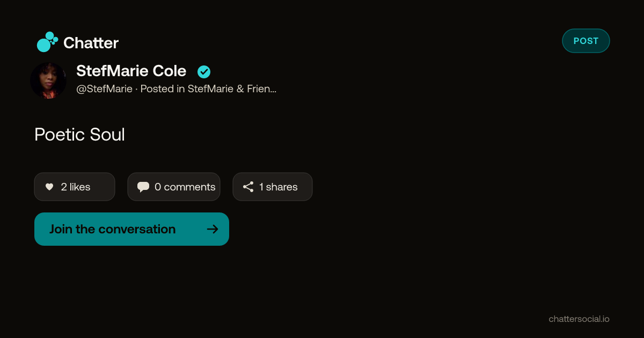The height and width of the screenshot is (338, 644).
Task: Select the Poetic Soul post text
Action: 79,135
